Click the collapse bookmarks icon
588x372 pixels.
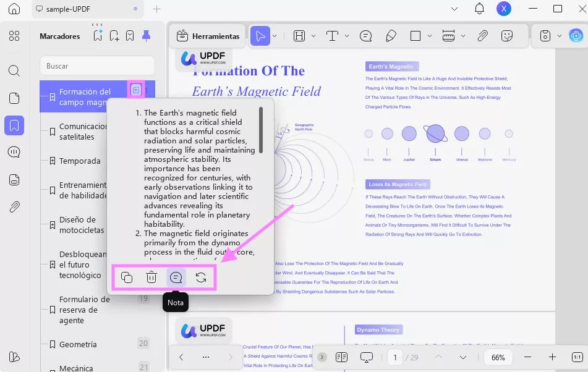pyautogui.click(x=130, y=36)
